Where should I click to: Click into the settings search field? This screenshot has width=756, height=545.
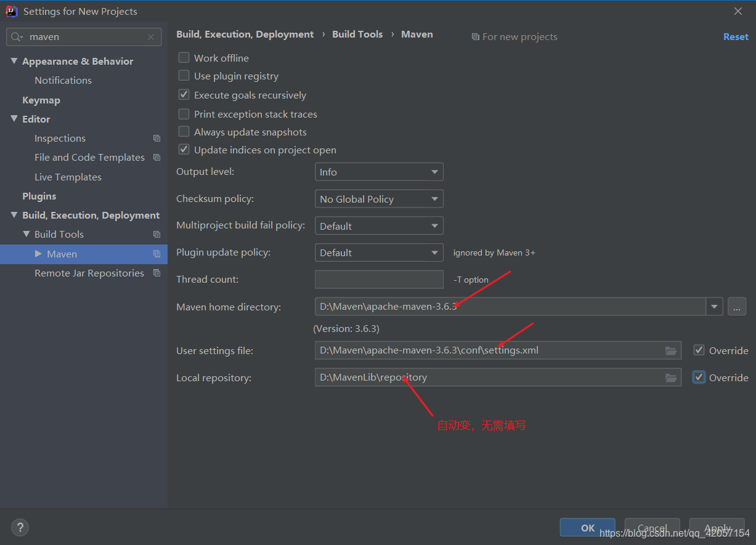pyautogui.click(x=84, y=37)
